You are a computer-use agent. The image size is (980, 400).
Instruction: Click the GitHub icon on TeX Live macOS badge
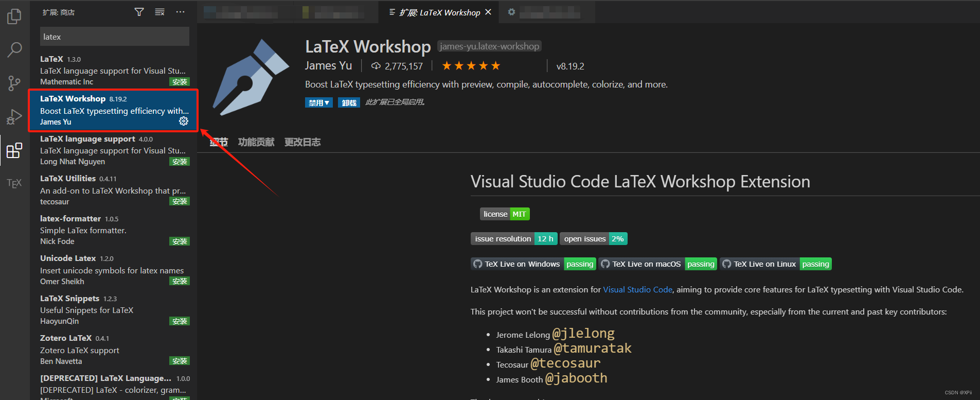click(605, 264)
